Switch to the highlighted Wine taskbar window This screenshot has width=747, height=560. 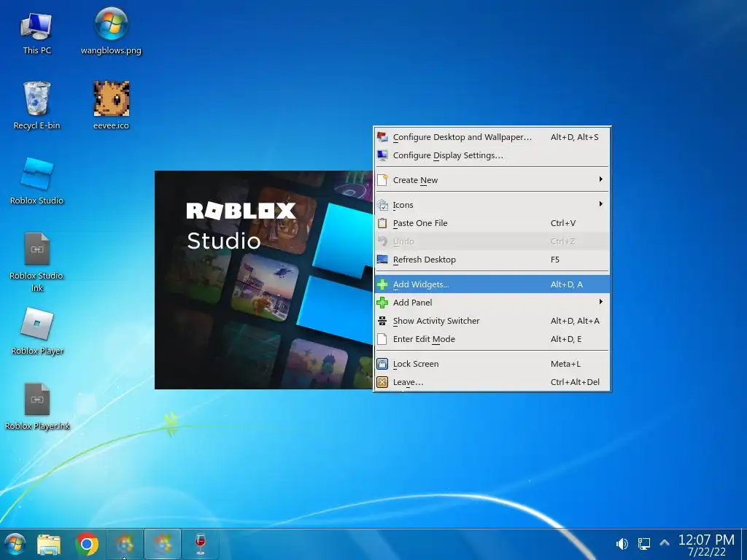click(163, 544)
